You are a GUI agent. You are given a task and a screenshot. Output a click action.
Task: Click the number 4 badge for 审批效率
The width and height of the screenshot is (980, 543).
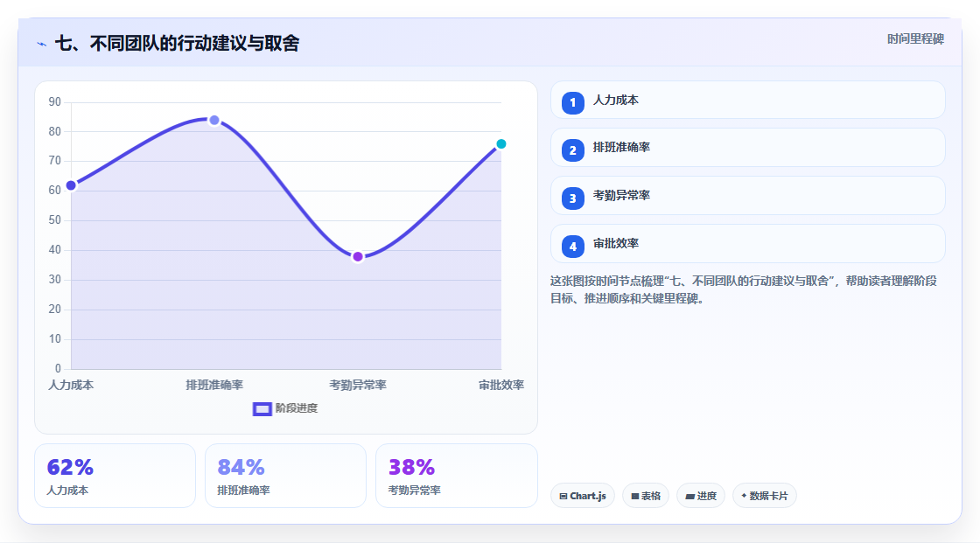click(572, 247)
